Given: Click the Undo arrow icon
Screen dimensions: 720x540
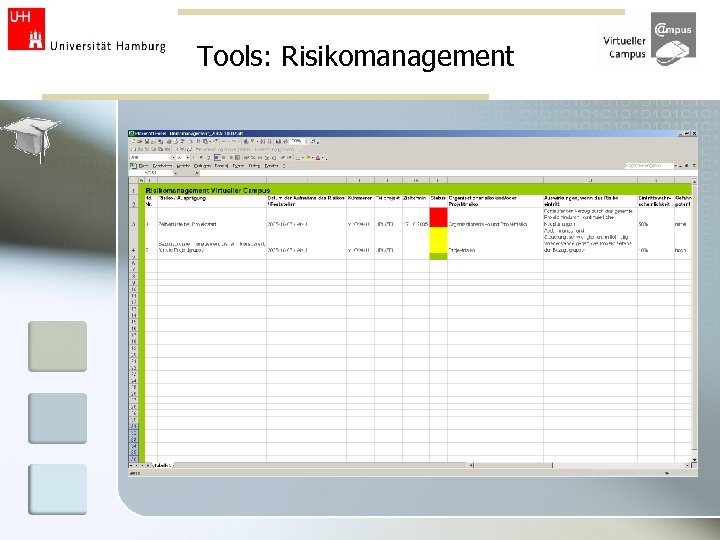Looking at the screenshot, I should point(224,141).
